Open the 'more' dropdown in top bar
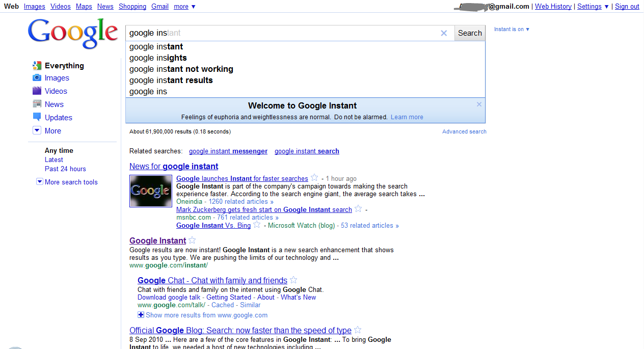 (184, 7)
